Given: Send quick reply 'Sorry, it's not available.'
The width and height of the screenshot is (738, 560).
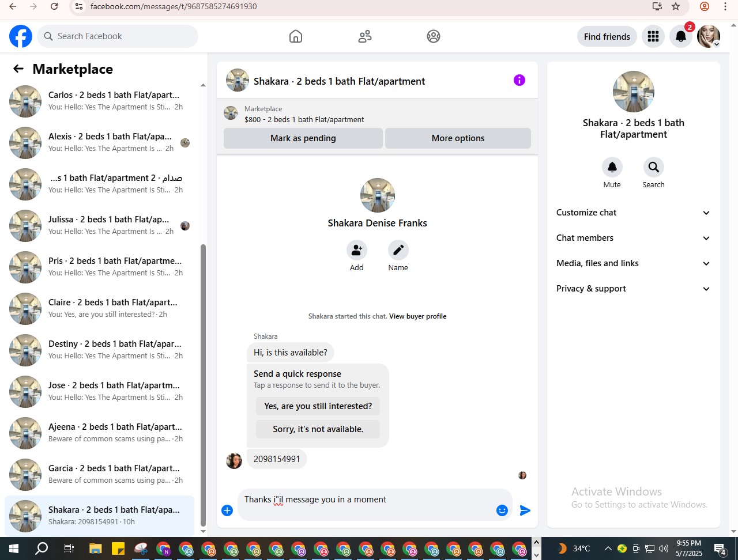Looking at the screenshot, I should [x=318, y=429].
